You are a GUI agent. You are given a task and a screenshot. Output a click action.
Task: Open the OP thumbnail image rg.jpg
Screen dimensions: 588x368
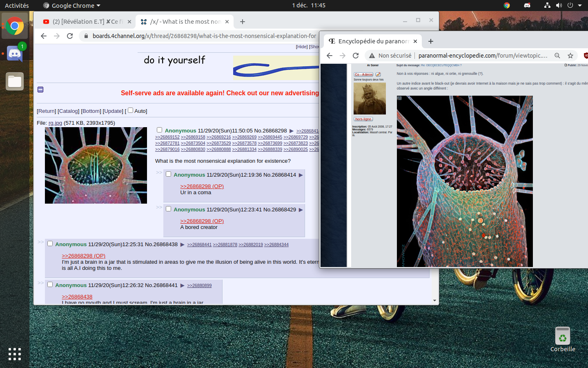pyautogui.click(x=96, y=165)
